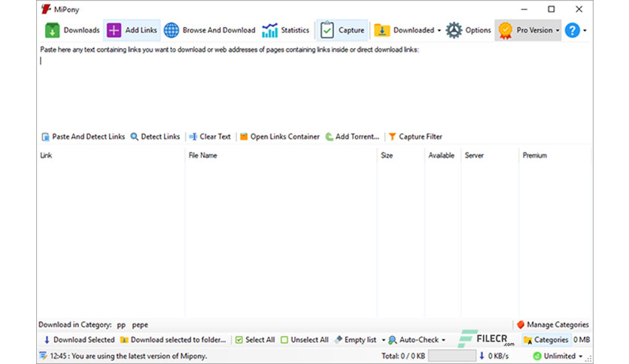
Task: Click the Select All checkbox icon
Action: [239, 340]
